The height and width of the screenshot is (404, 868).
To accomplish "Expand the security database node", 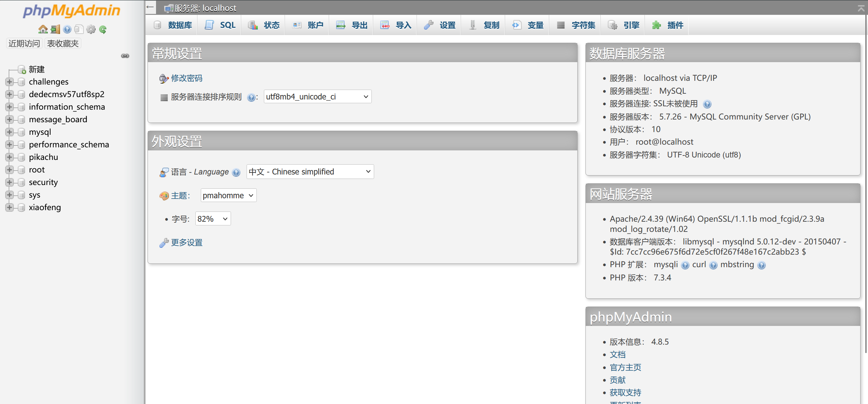I will (x=9, y=182).
